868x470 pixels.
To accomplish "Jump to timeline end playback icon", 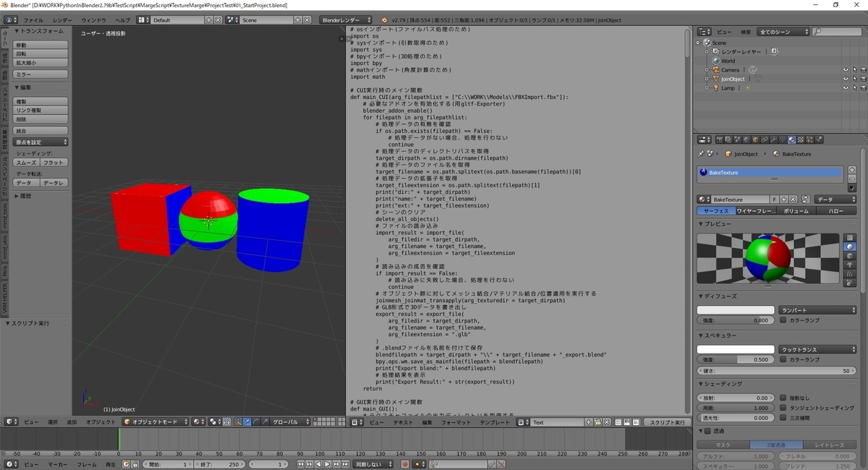I will [346, 464].
